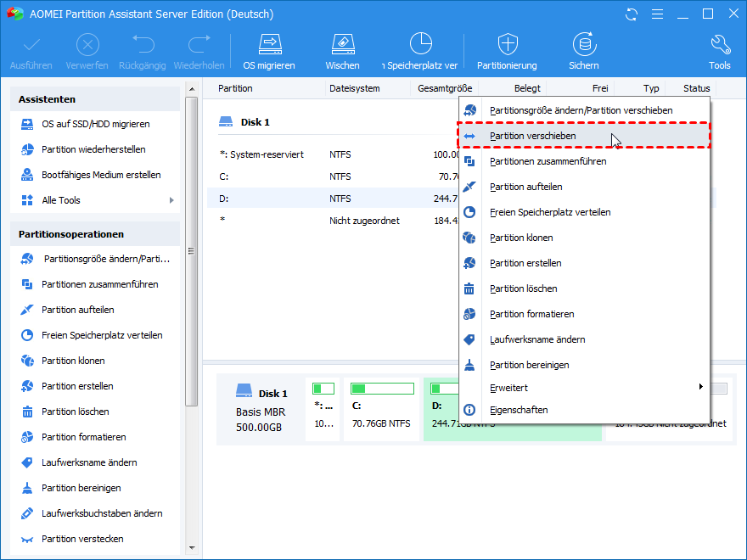The image size is (747, 560).
Task: Choose Partitionen zusammenführen in context menu
Action: tap(584, 161)
